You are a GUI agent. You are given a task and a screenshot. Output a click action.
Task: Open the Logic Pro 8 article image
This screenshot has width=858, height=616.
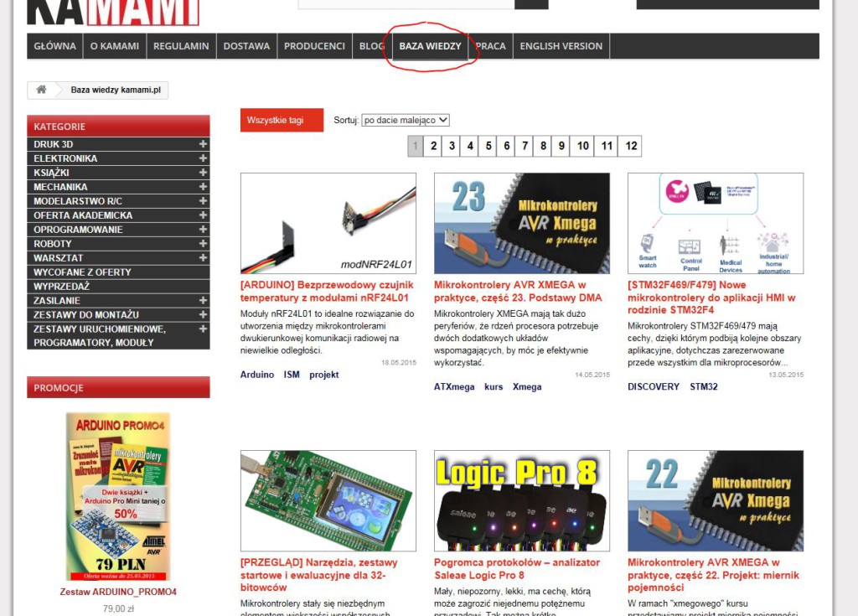522,501
